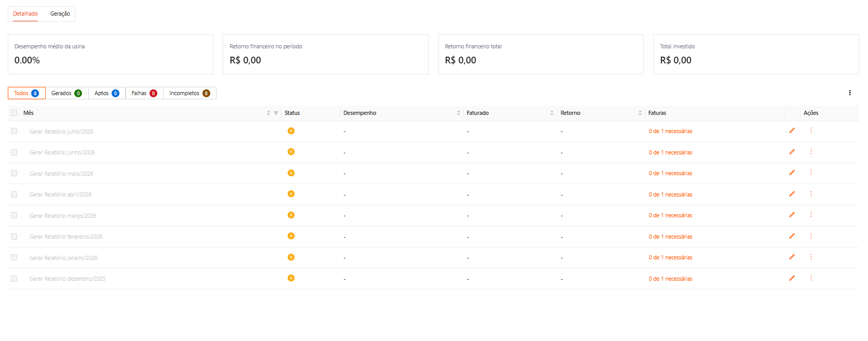Filter by Todos tab
This screenshot has width=868, height=341.
point(26,93)
